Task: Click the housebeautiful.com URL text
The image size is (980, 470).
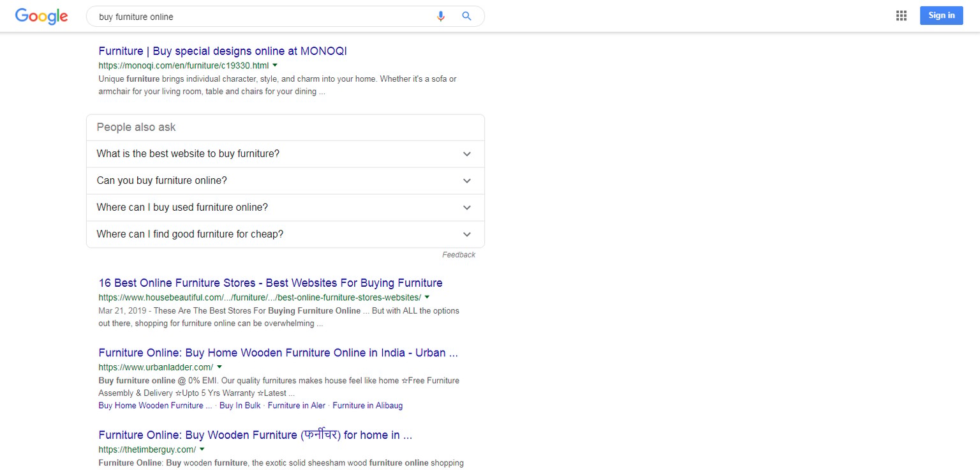Action: 260,298
